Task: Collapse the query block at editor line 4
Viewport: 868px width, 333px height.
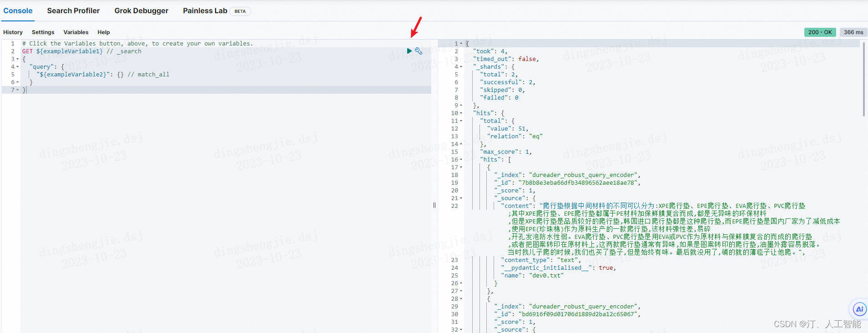Action: point(18,67)
